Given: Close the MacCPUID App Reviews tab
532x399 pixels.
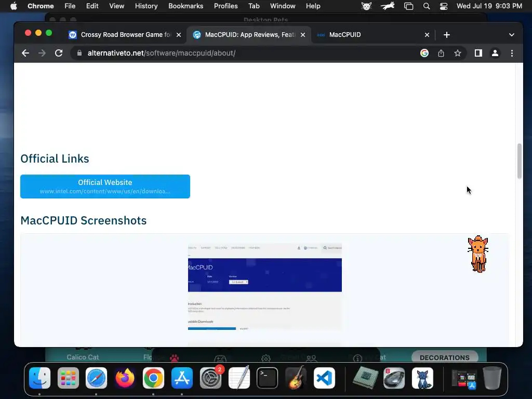Looking at the screenshot, I should [303, 35].
